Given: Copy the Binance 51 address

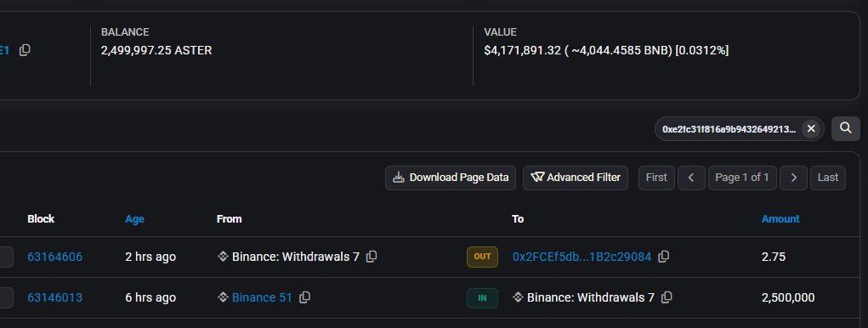Looking at the screenshot, I should (304, 297).
